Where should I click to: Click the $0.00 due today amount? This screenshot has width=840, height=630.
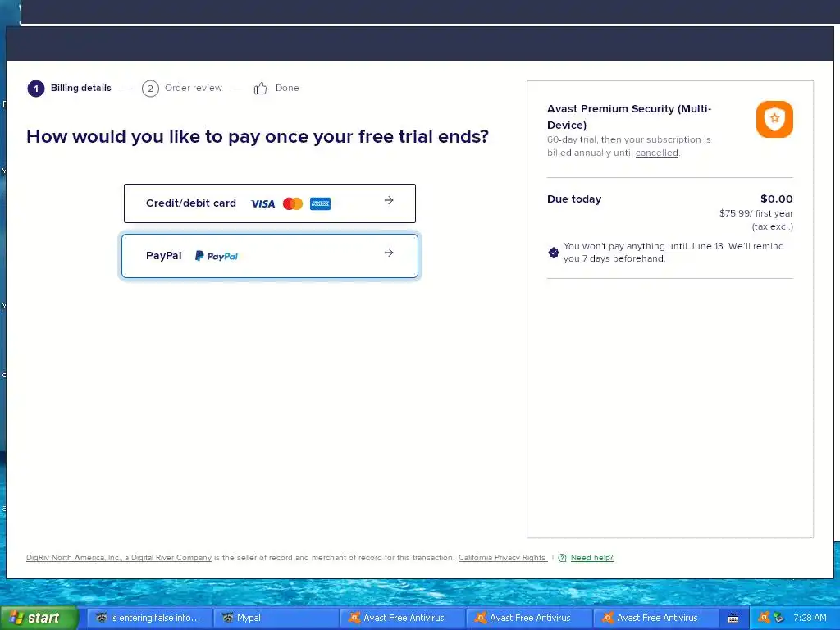pos(776,199)
